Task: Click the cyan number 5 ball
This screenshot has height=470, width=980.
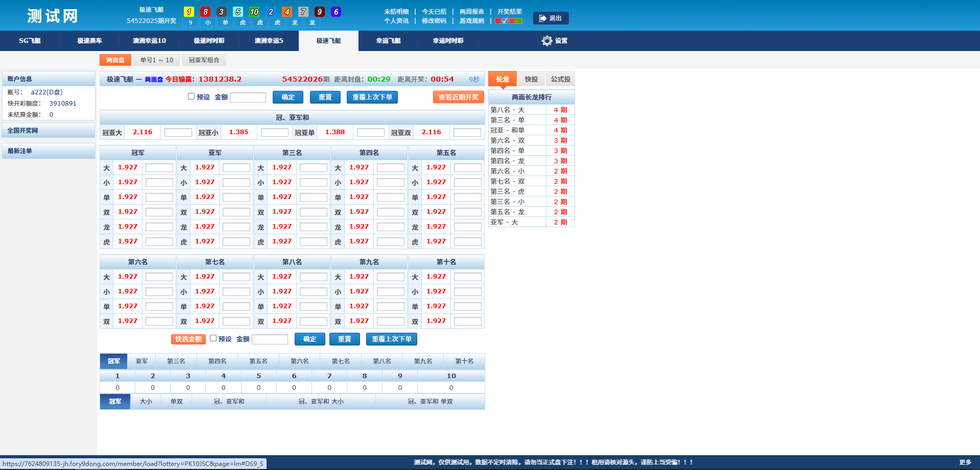Action: click(x=238, y=12)
